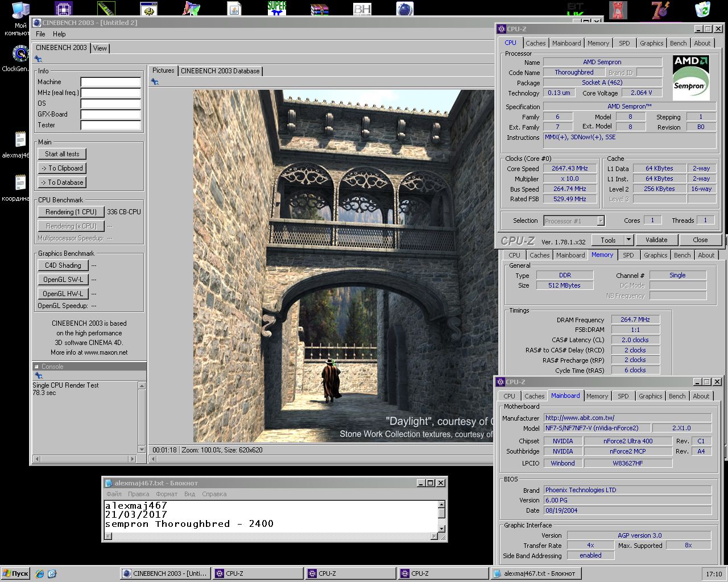Click the Start all tests button

[63, 154]
